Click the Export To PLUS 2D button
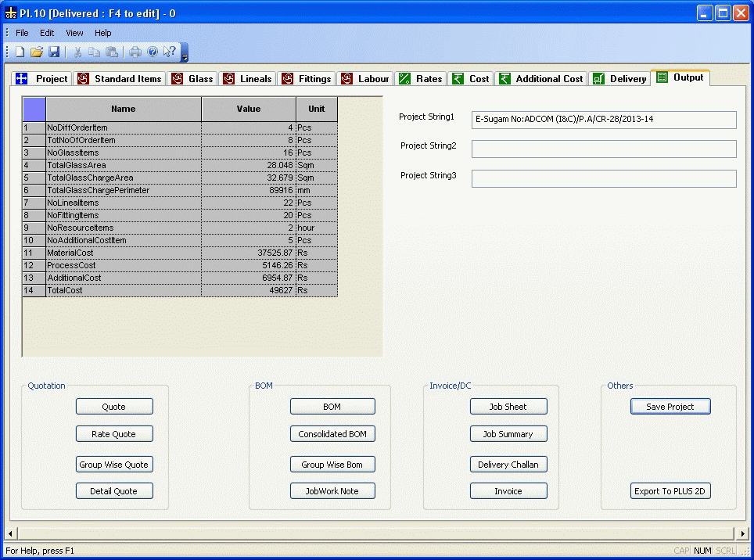The width and height of the screenshot is (754, 560). point(670,491)
